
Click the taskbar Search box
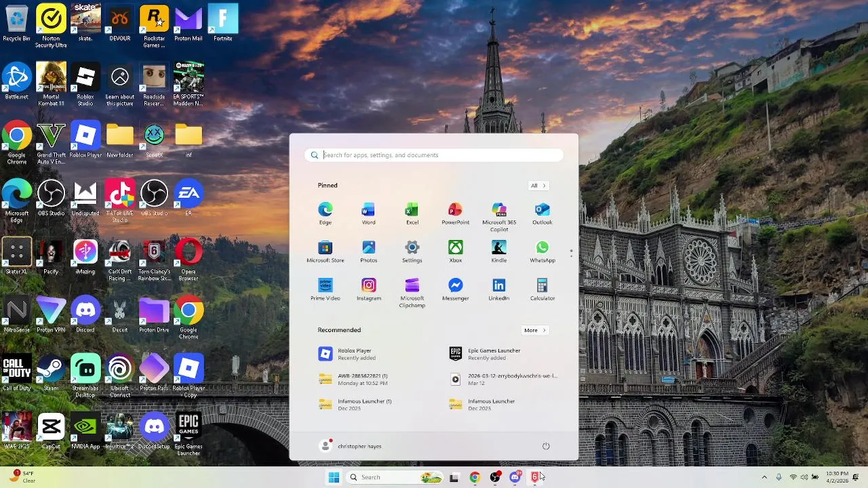(395, 477)
